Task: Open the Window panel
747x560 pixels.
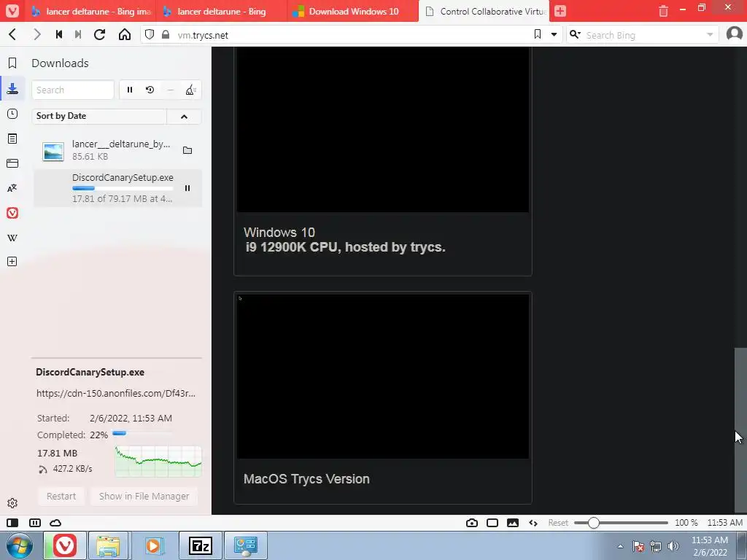Action: point(12,163)
